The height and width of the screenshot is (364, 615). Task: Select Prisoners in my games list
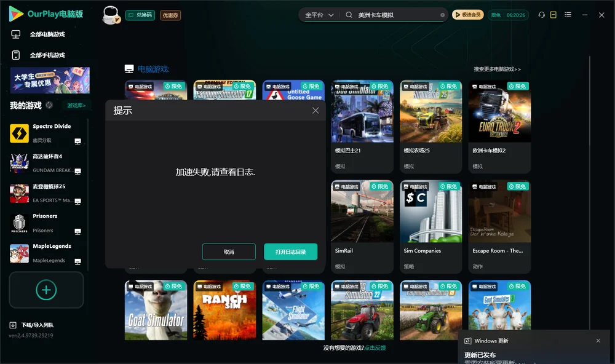46,223
